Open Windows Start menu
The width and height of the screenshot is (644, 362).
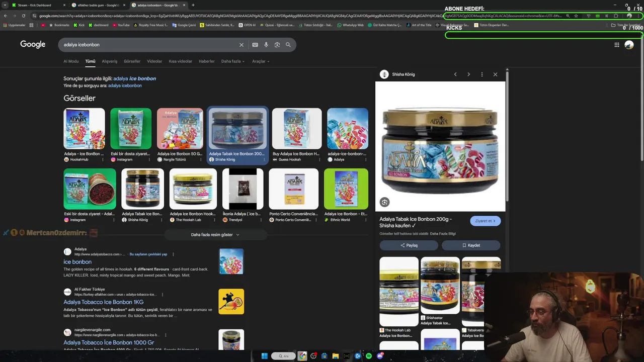265,356
